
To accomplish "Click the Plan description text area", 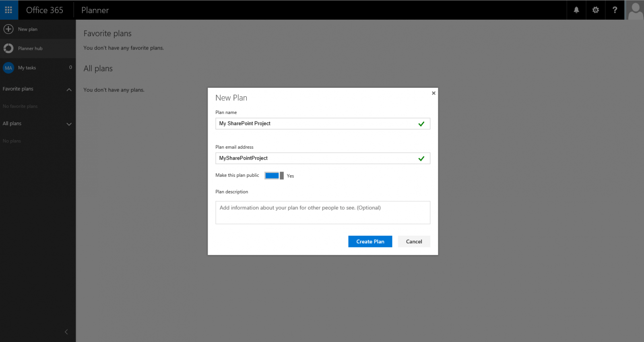I will pyautogui.click(x=323, y=213).
